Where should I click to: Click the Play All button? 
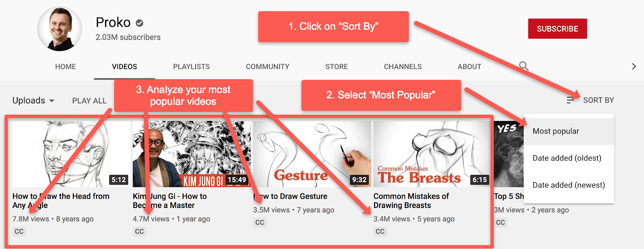89,101
